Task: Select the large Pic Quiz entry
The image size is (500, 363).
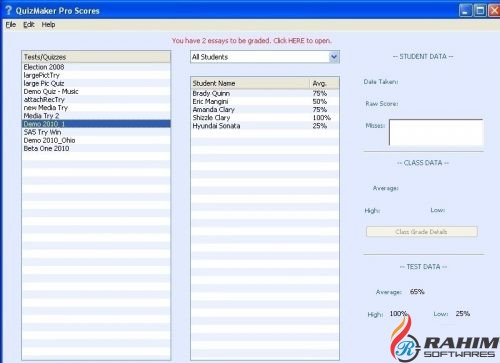Action: point(96,83)
